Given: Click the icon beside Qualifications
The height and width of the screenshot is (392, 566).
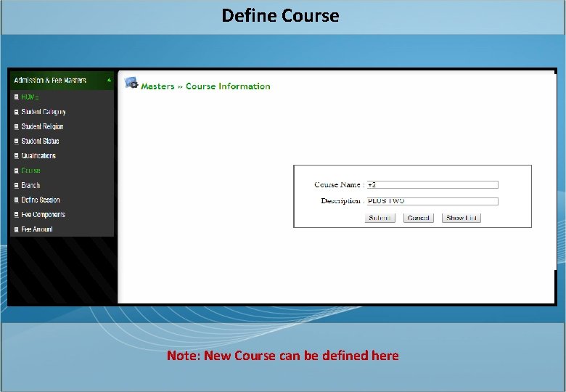Looking at the screenshot, I should [x=16, y=156].
